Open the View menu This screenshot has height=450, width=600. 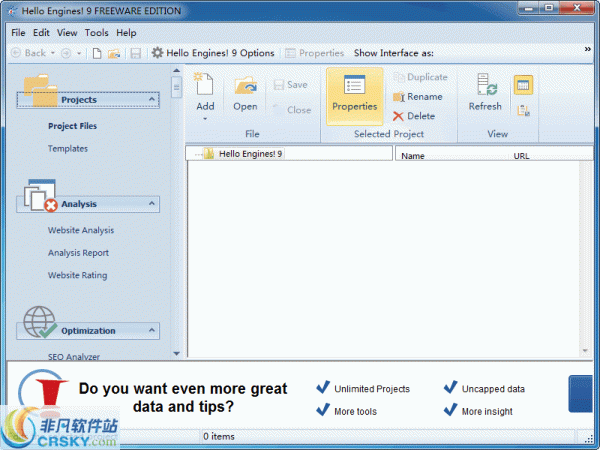point(67,33)
